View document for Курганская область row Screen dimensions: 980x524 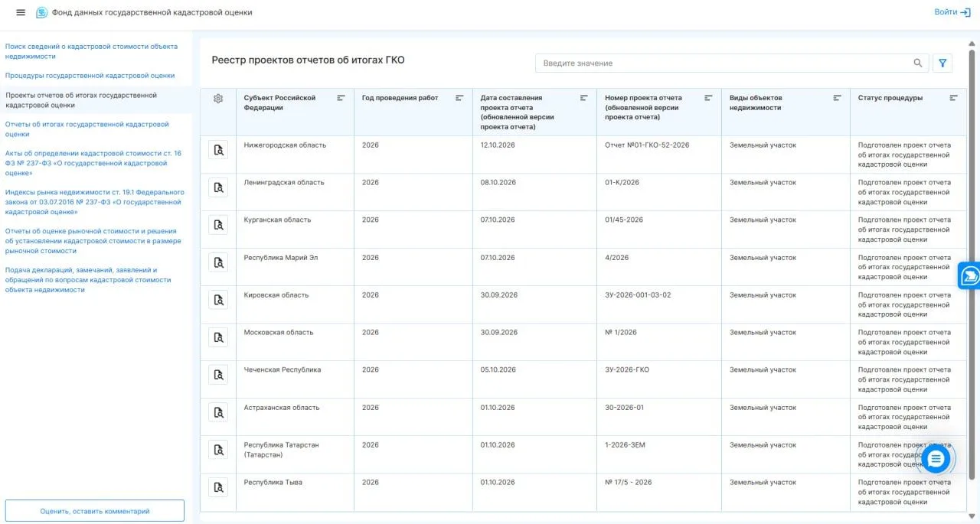pos(218,225)
